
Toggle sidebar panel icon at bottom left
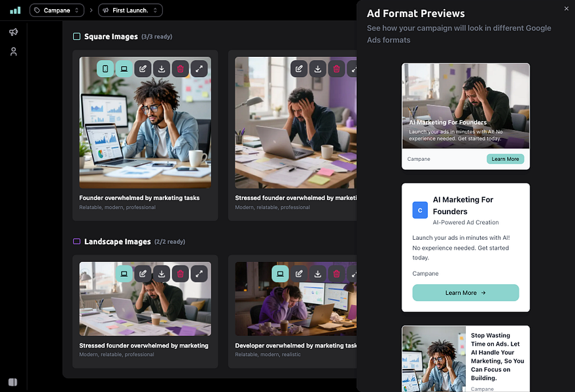tap(13, 382)
